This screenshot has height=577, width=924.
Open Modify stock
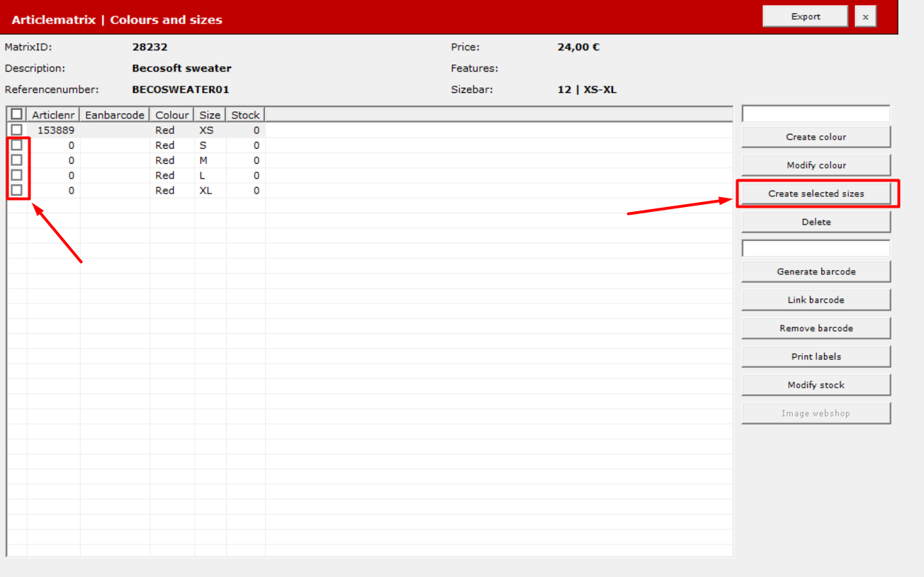[x=816, y=385]
